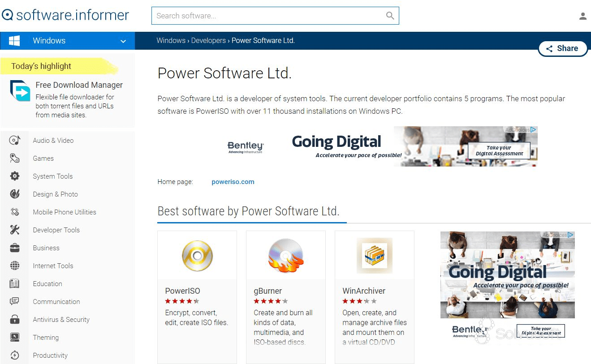Select the Design & Photo category

[56, 194]
